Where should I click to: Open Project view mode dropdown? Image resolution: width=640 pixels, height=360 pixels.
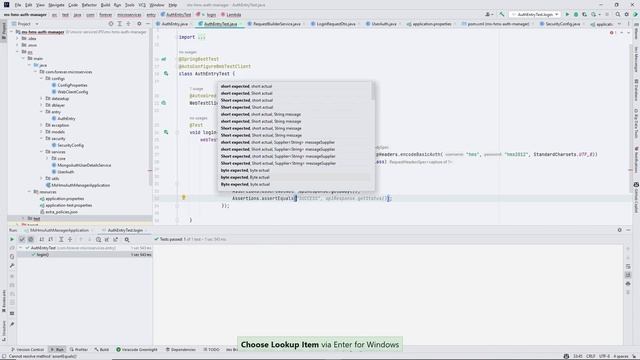point(25,24)
